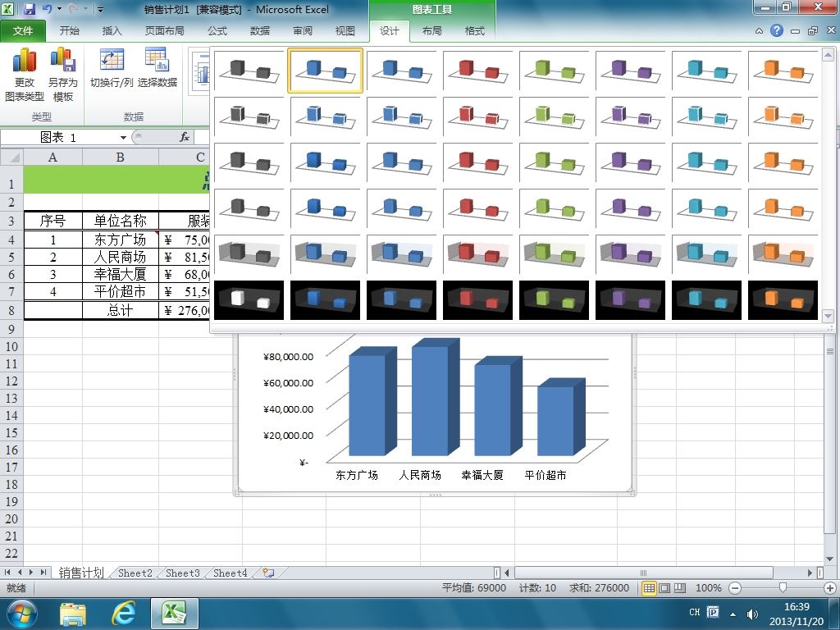Open the Undo history dropdown arrow
This screenshot has height=630, width=840.
(59, 9)
